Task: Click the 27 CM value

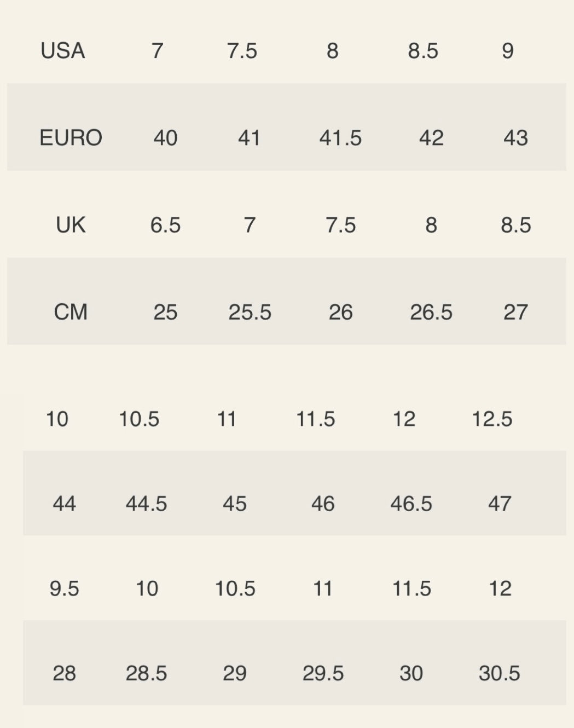Action: pos(515,312)
